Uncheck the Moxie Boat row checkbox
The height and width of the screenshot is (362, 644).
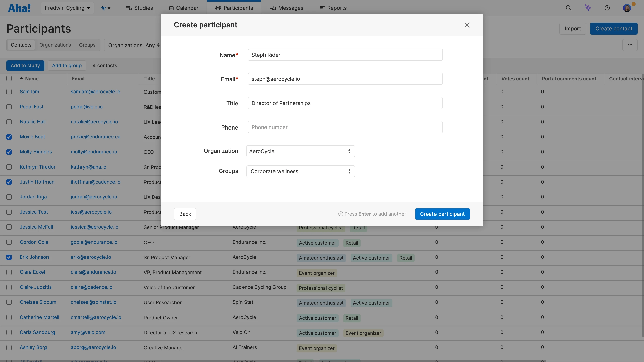9,137
